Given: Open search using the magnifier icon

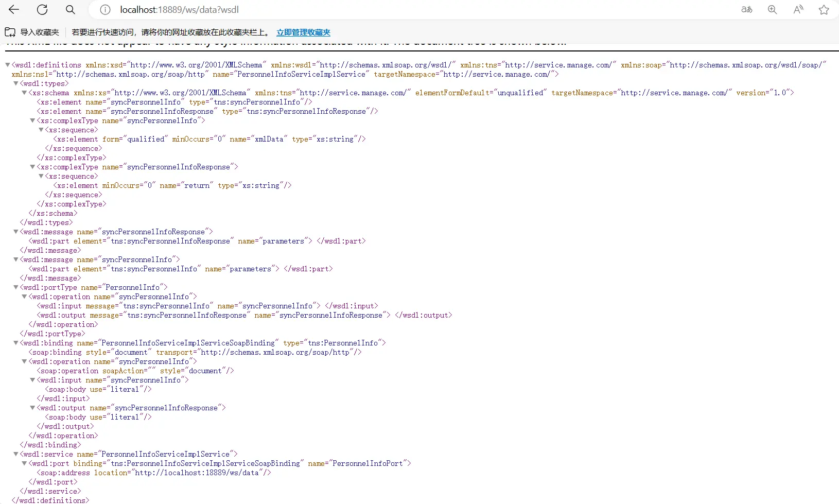Looking at the screenshot, I should coord(71,9).
